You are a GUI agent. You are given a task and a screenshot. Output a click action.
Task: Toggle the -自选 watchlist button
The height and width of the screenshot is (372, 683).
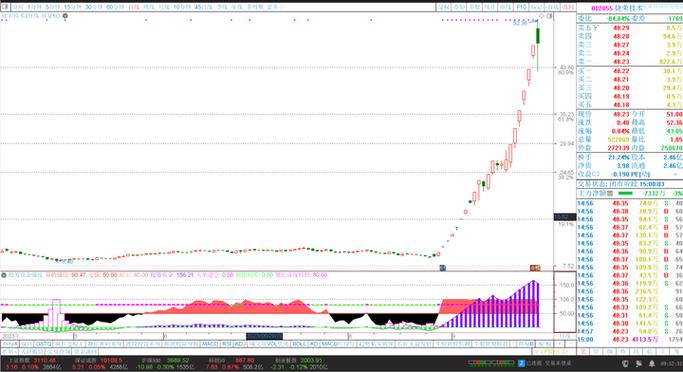coord(552,7)
